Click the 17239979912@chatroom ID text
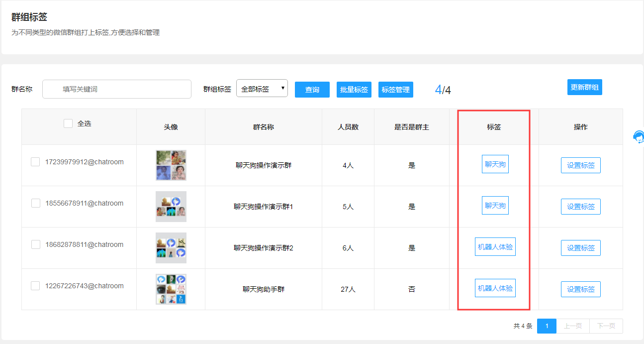 (85, 162)
